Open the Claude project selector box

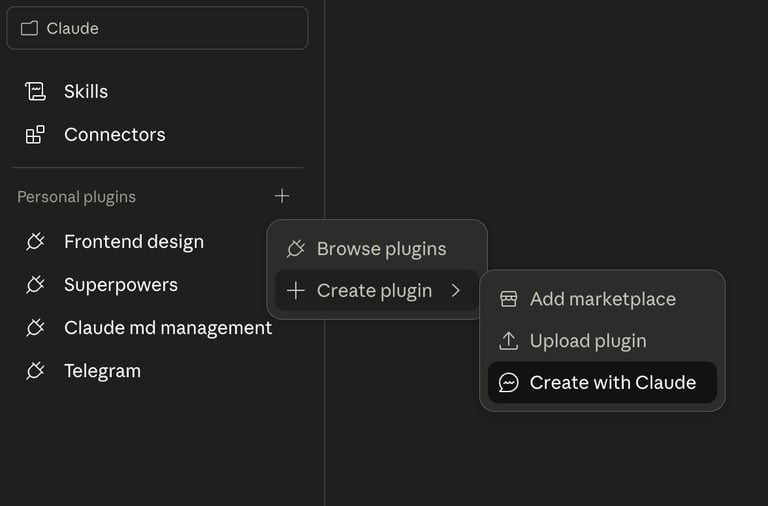coord(157,28)
